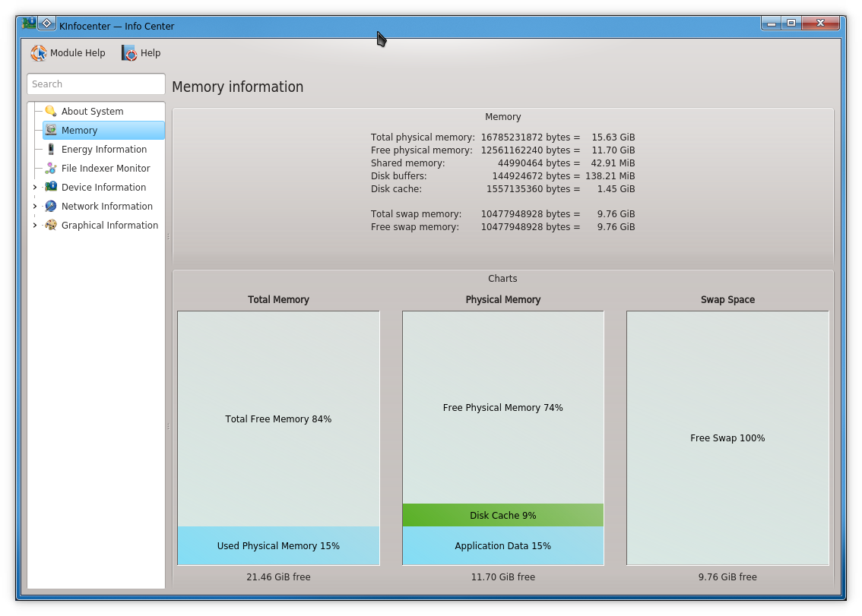Expand the Device Information tree node

point(35,188)
